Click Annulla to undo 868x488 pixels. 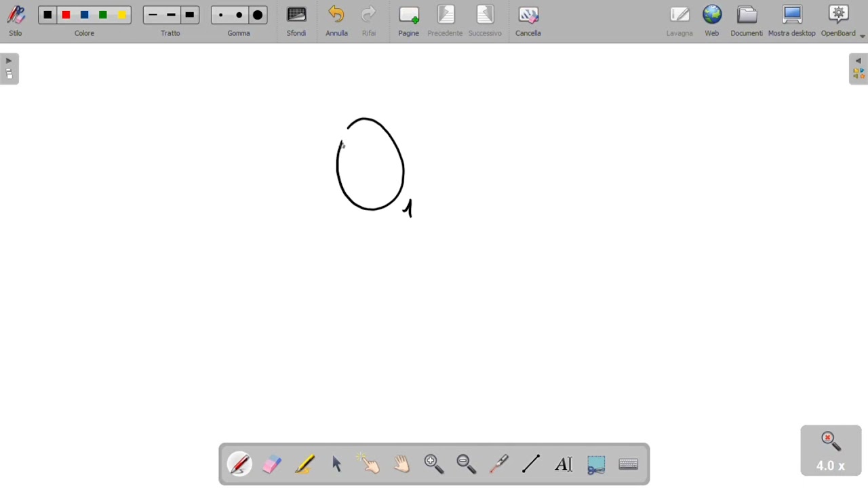[x=336, y=21]
